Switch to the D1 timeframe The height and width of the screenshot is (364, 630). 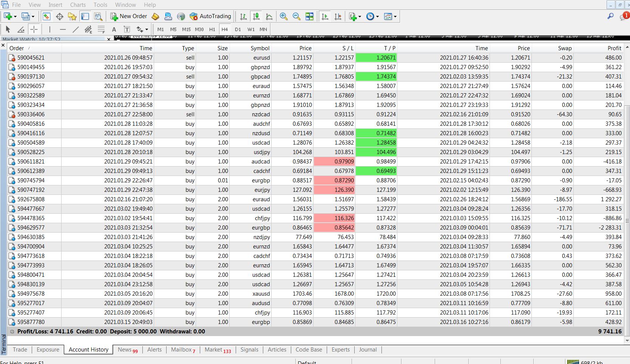point(238,29)
